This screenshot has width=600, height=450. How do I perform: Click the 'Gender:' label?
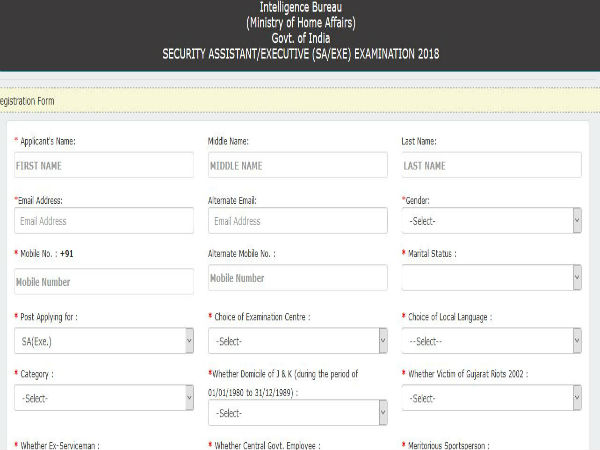417,201
